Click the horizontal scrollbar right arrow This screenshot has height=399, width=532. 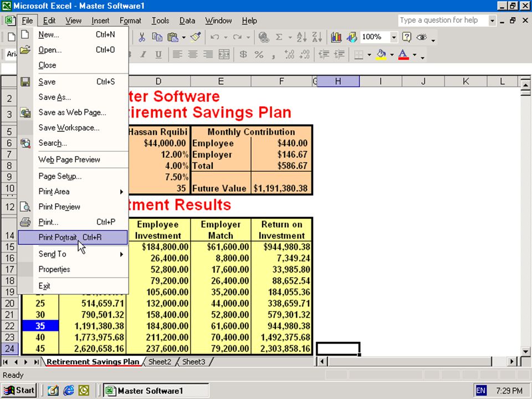512,362
